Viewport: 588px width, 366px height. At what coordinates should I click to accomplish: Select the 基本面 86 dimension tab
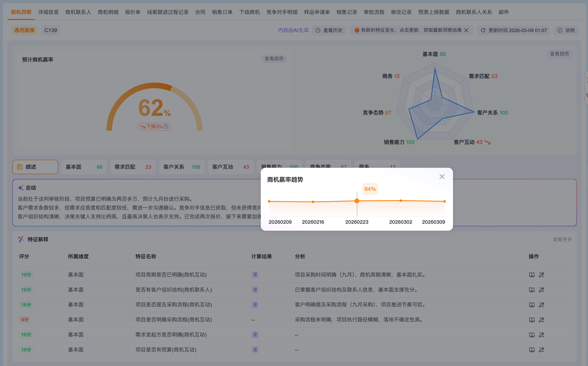(x=84, y=167)
